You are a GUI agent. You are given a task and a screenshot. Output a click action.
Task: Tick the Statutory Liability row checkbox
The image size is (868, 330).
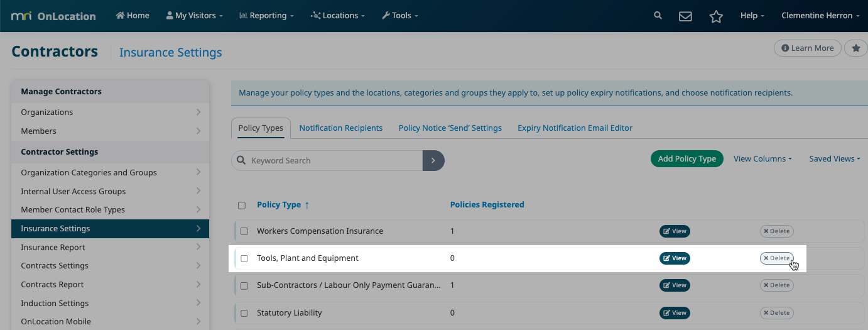click(x=244, y=313)
